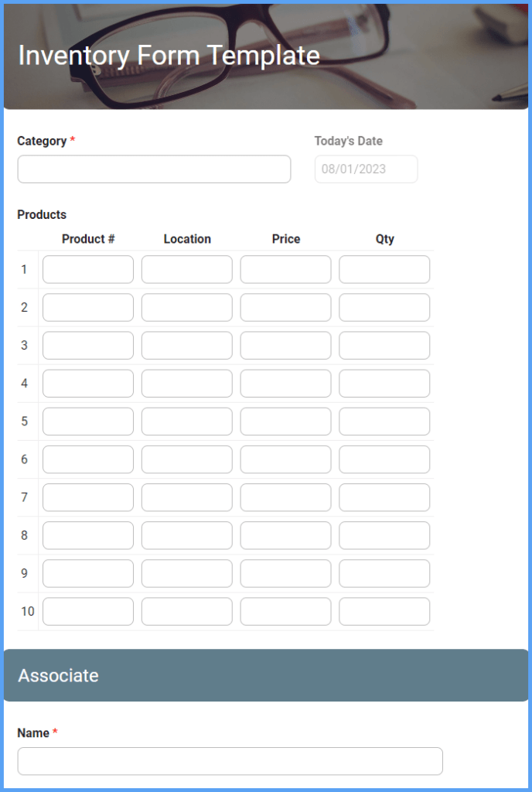Click the Price field in row 1
Viewport: 532px width, 792px height.
[285, 269]
